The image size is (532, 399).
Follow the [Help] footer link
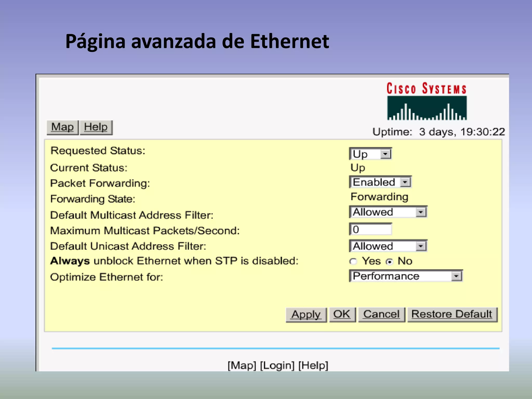[313, 365]
